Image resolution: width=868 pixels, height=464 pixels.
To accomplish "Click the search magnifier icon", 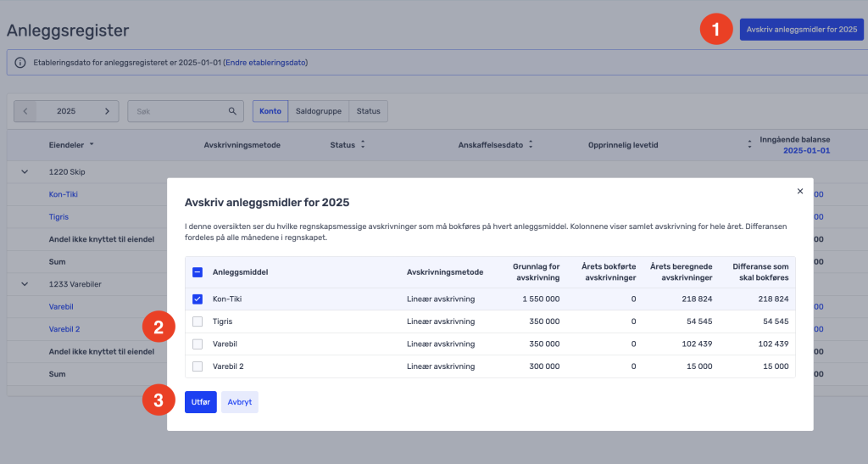I will [x=233, y=111].
